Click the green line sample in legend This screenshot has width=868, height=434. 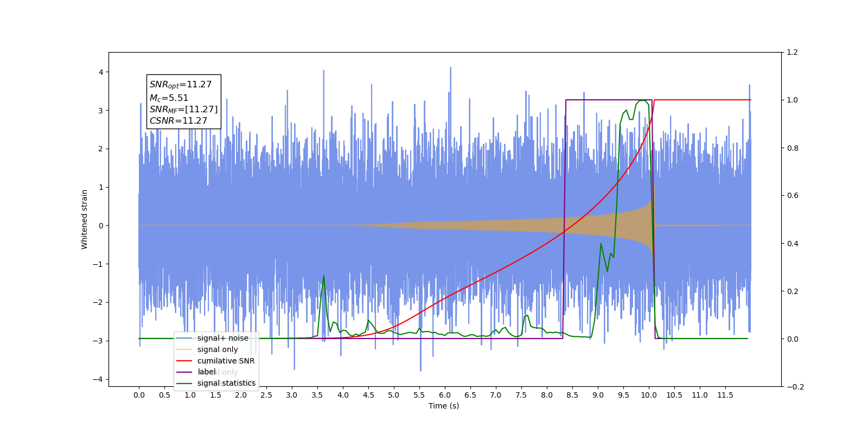184,384
